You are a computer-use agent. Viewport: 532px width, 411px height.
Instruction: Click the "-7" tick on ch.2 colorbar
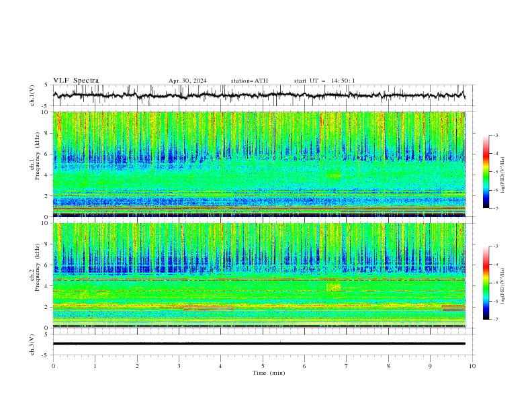pyautogui.click(x=495, y=320)
